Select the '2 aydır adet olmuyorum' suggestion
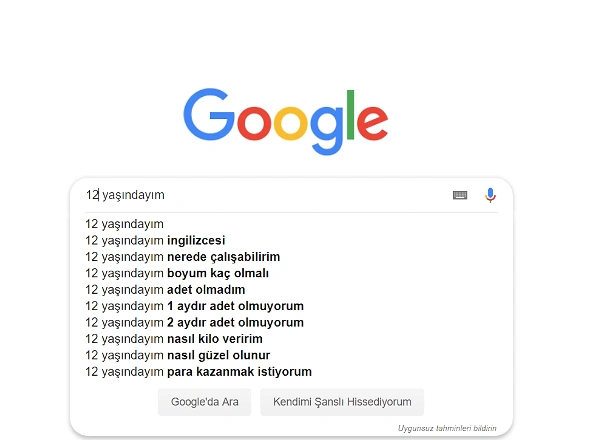Screen dimensions: 599x440 coord(194,323)
